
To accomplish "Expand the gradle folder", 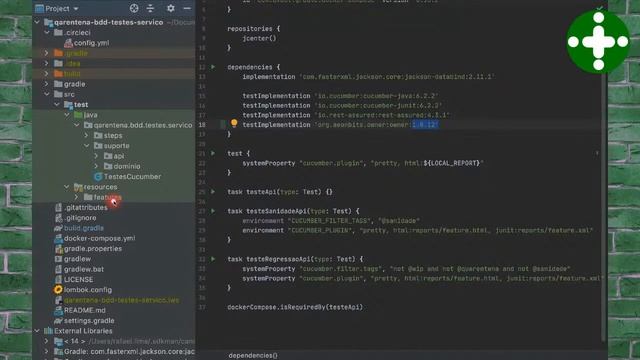I will [47, 84].
